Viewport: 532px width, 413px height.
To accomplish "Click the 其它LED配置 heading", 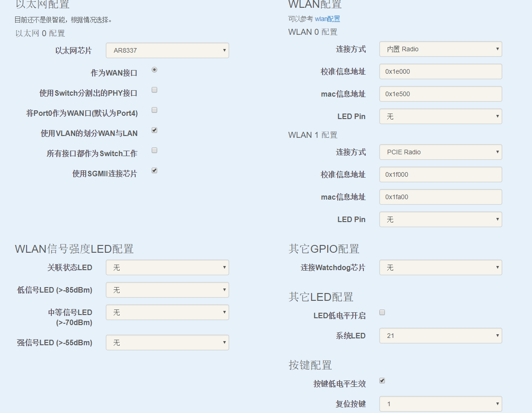I will pos(321,297).
